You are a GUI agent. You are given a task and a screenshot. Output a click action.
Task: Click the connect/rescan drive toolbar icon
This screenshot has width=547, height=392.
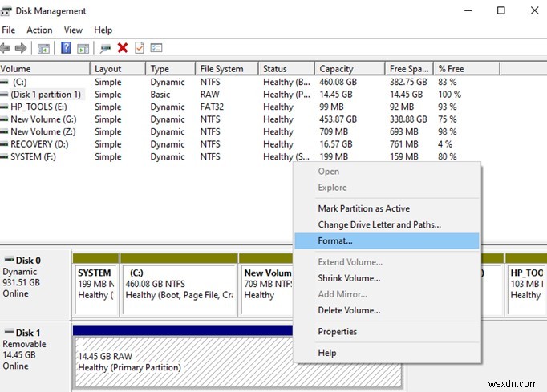(106, 49)
